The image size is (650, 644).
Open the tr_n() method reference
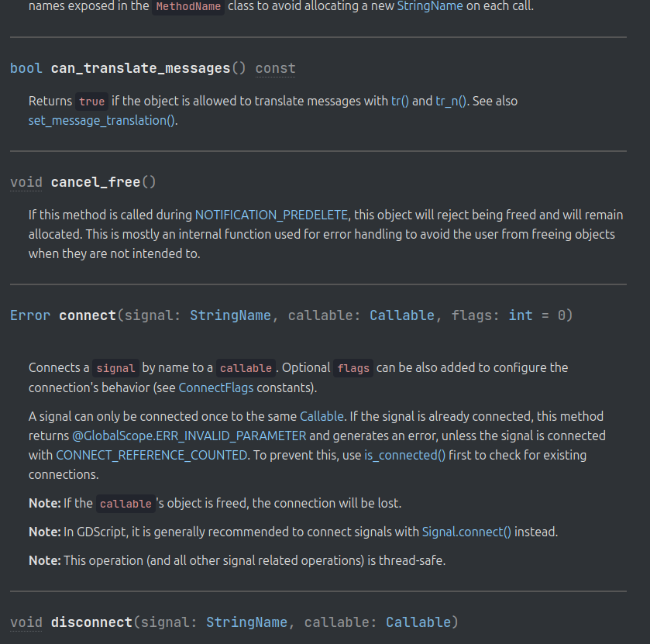[451, 101]
